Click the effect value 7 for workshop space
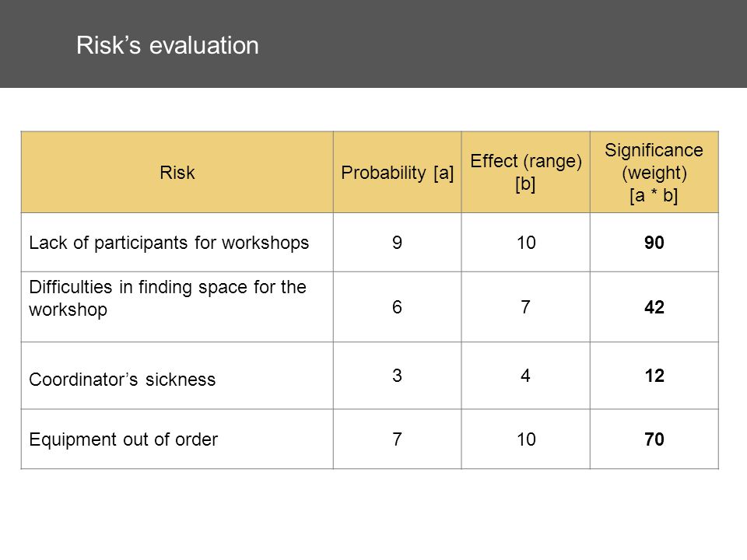This screenshot has height=560, width=747. pos(526,306)
